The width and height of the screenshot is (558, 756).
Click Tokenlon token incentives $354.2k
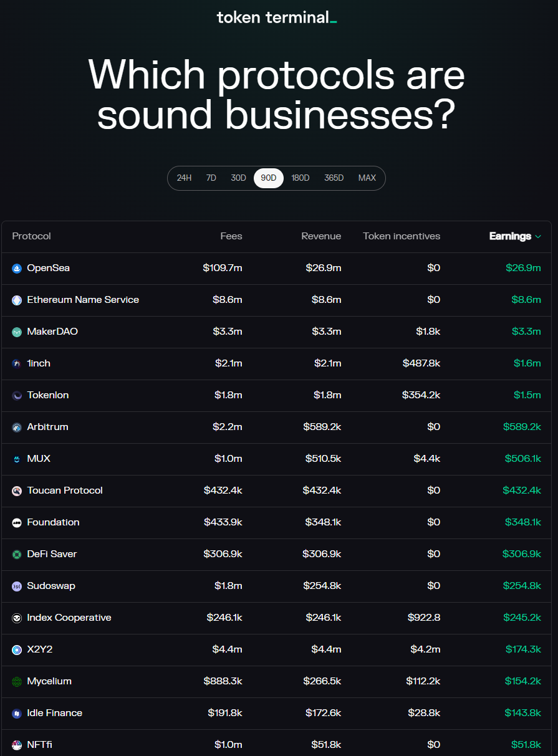[421, 395]
